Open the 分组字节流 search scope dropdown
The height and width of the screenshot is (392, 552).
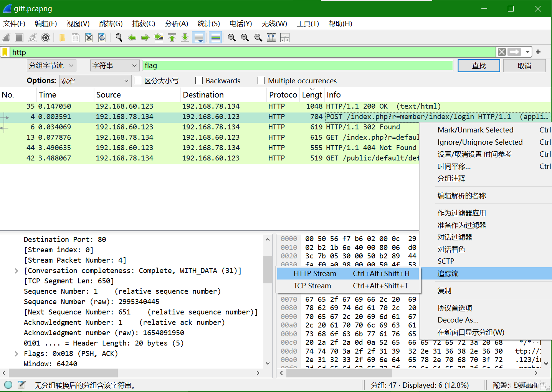pyautogui.click(x=51, y=66)
